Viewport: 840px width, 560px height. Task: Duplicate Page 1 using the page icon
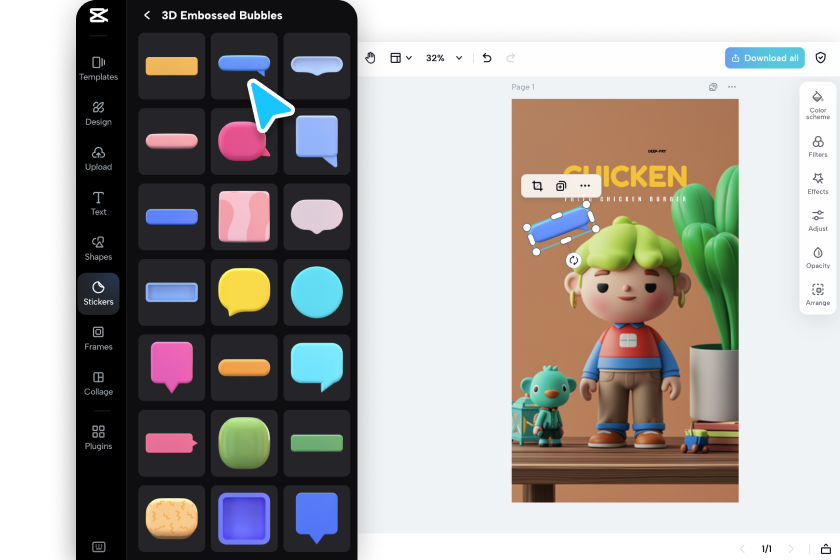713,87
